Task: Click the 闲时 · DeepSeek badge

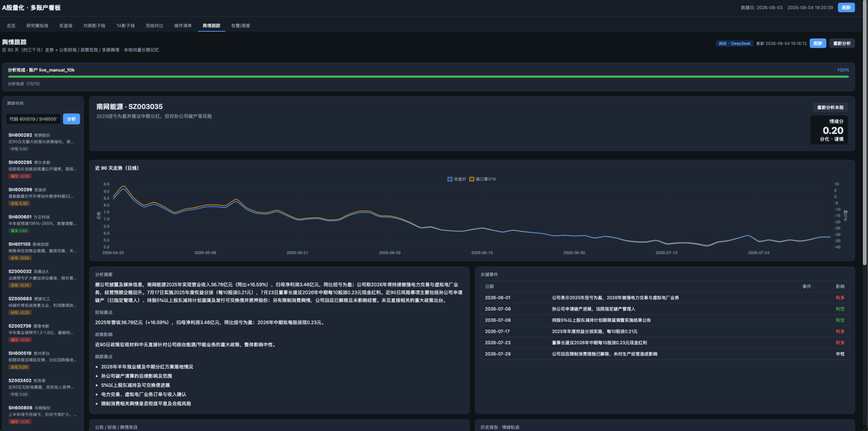Action: 734,44
